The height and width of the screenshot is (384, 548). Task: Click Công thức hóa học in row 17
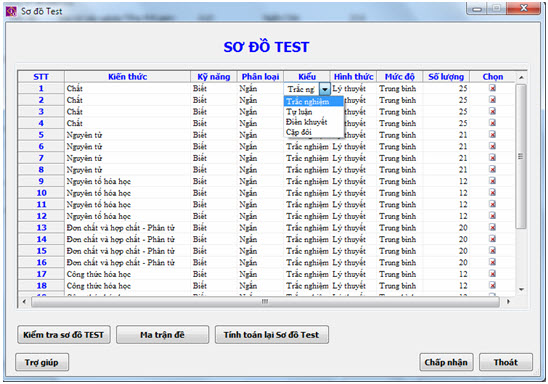(x=128, y=274)
